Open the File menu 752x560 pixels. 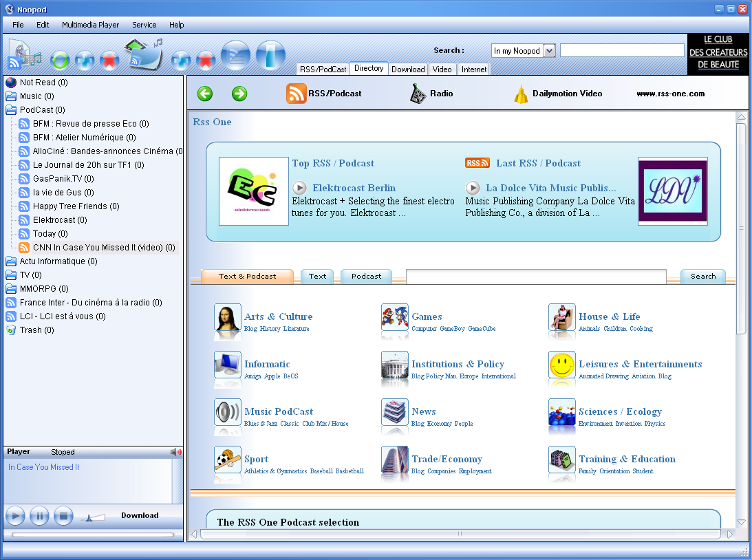(18, 25)
